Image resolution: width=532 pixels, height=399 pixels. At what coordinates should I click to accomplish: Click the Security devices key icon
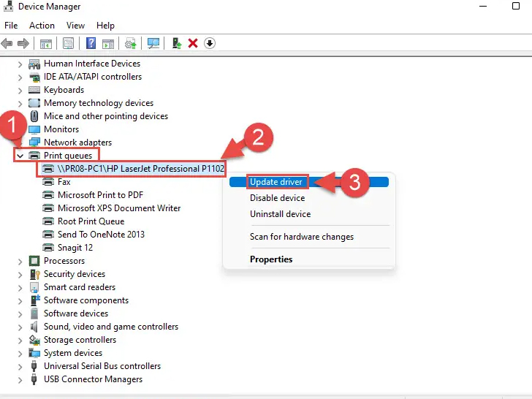35,274
